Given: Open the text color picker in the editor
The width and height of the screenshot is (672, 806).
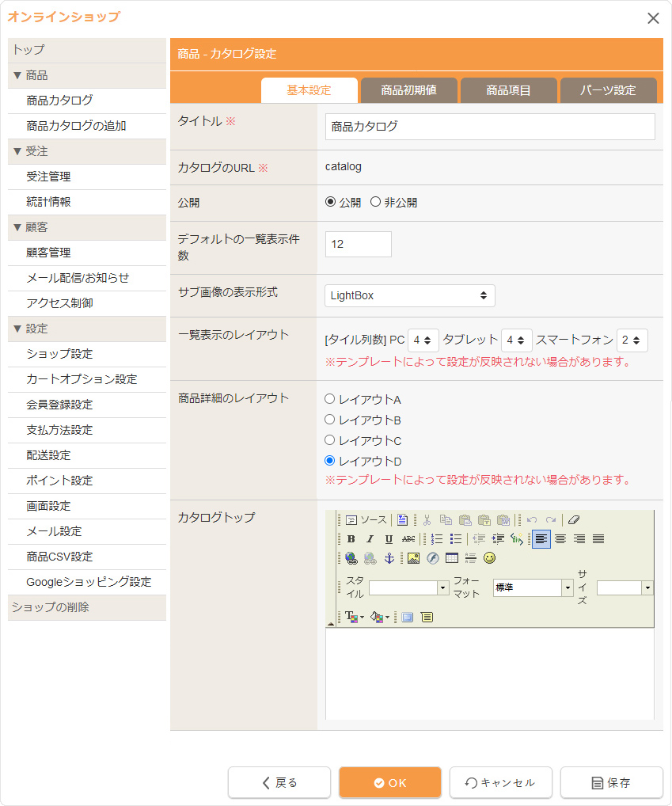Looking at the screenshot, I should click(x=353, y=617).
